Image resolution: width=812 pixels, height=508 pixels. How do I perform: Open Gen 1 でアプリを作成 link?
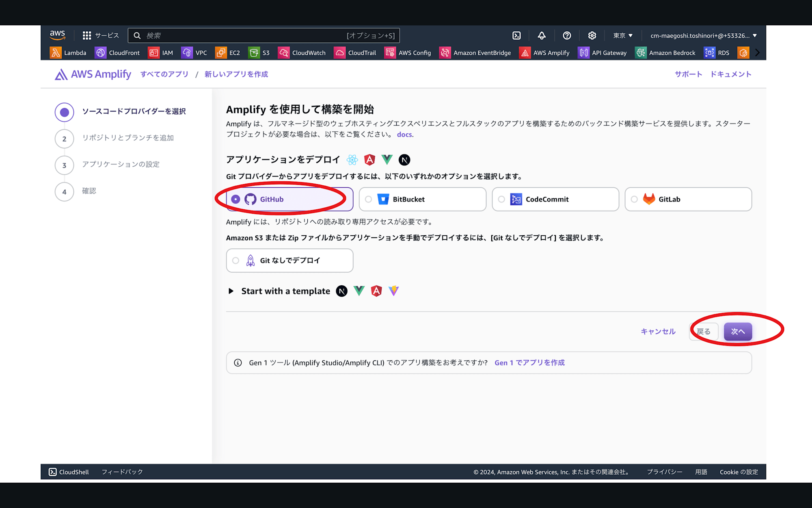[529, 363]
